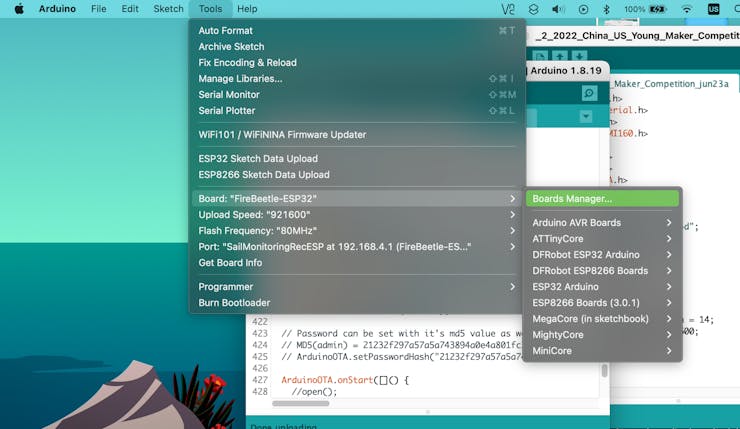Expand the Programmer submenu
The width and height of the screenshot is (740, 429).
357,287
